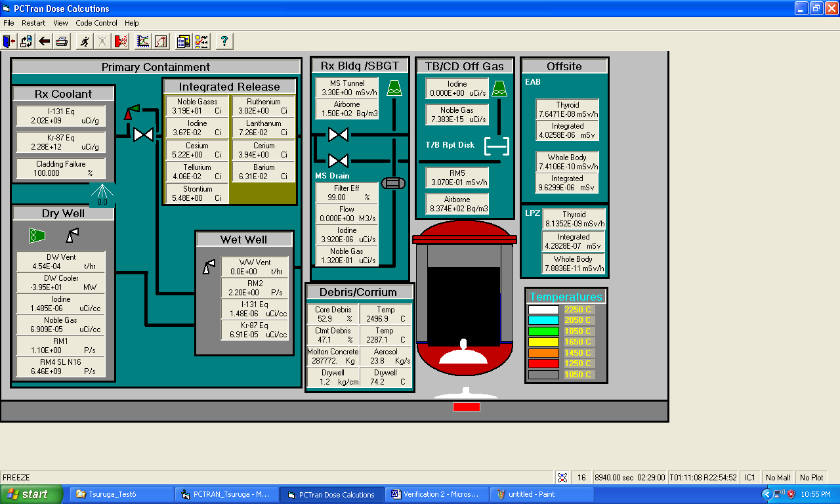Open the Help menu
840x504 pixels.
[132, 23]
